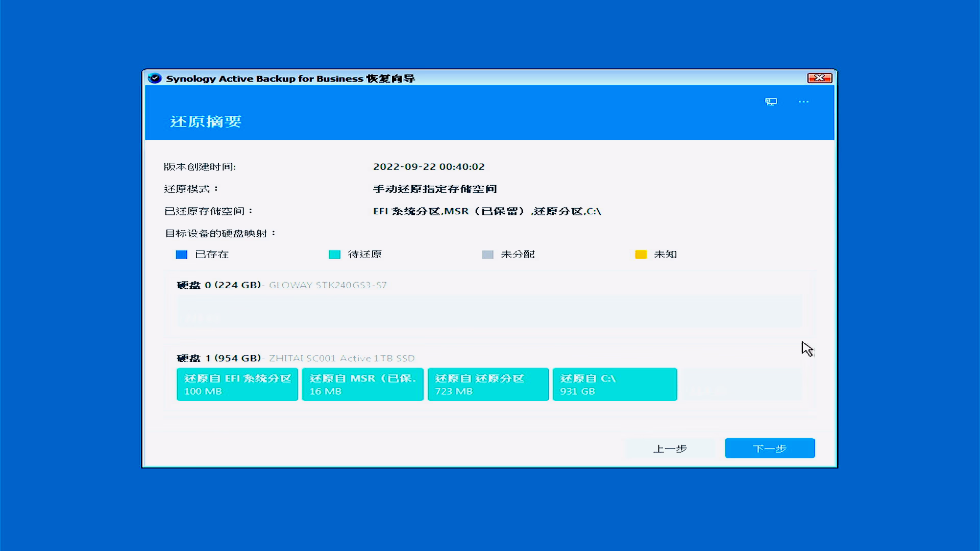Close the recovery wizard window
Viewport: 980px width, 551px height.
[x=819, y=78]
